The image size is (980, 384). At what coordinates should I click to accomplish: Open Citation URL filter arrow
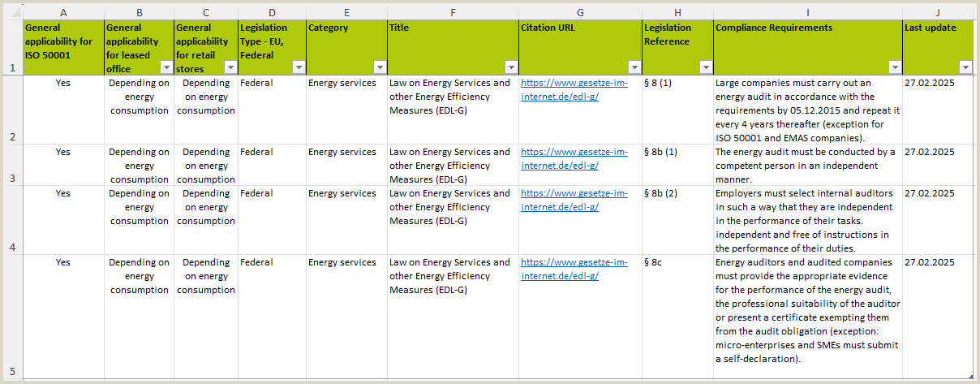(634, 67)
